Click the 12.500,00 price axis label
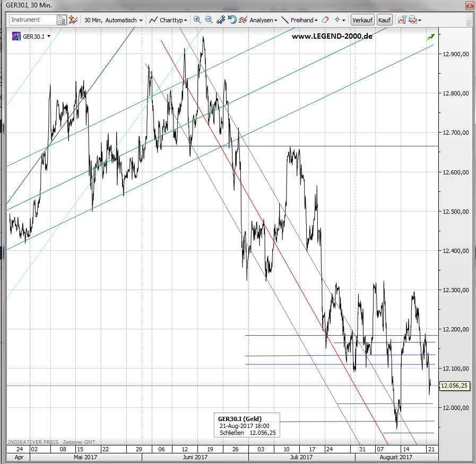This screenshot has width=476, height=464. coord(455,212)
